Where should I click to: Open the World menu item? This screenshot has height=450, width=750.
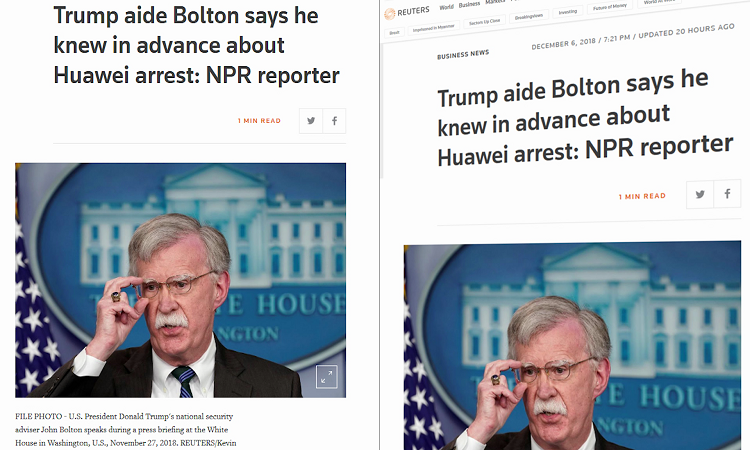point(446,7)
